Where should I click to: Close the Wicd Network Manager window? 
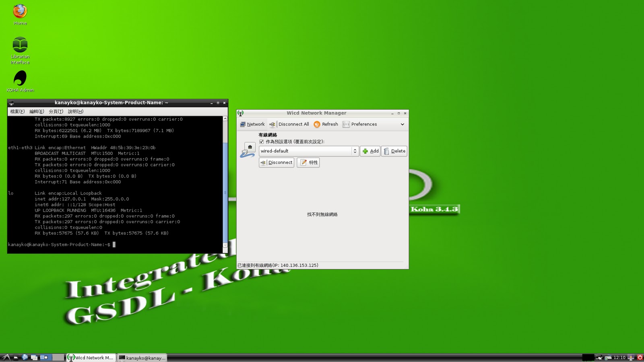pyautogui.click(x=405, y=113)
